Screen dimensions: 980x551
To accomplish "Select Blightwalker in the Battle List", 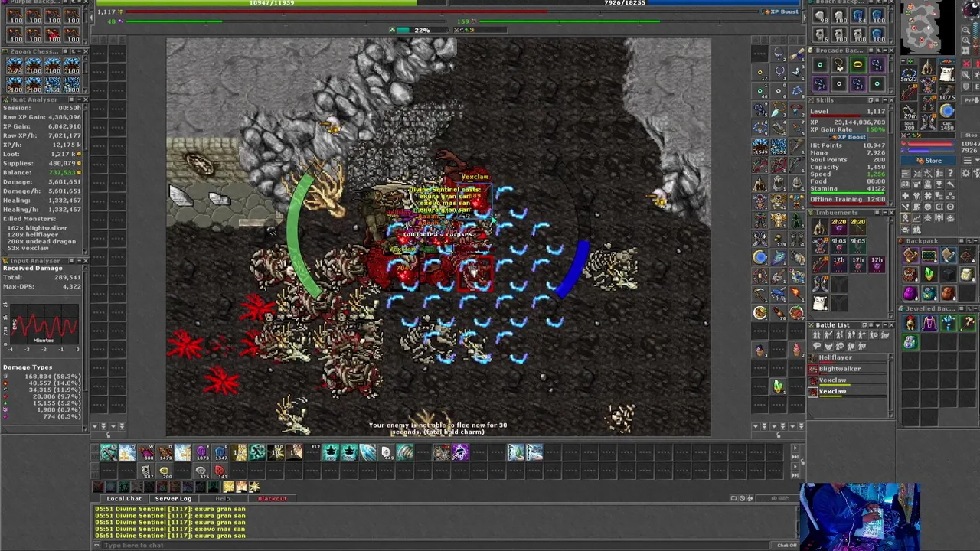I will [848, 369].
